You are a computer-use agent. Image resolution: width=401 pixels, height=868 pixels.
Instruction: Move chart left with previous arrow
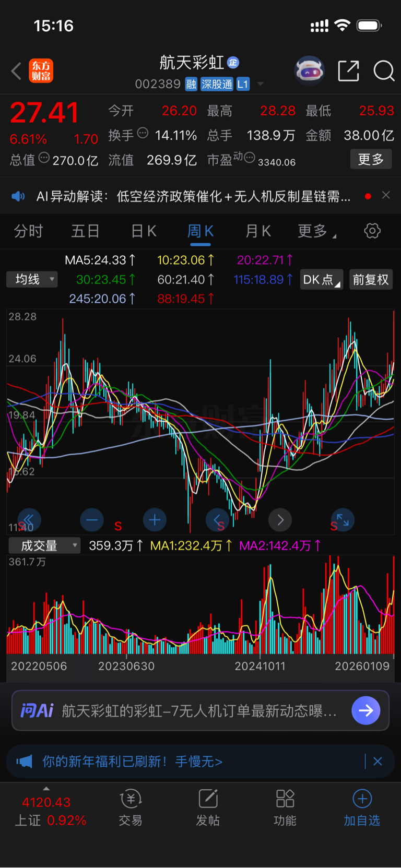(217, 520)
